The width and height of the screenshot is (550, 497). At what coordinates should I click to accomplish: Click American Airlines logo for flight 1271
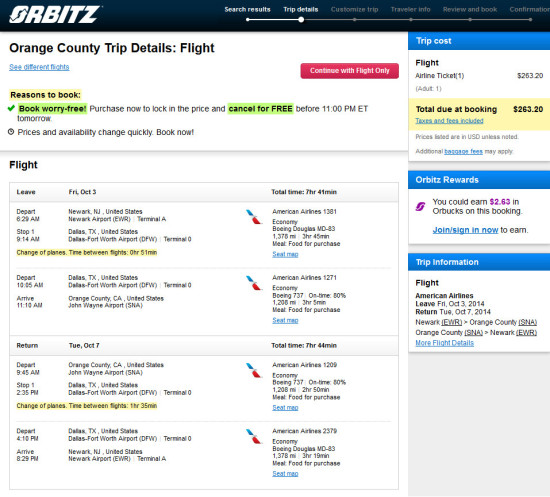pyautogui.click(x=254, y=283)
